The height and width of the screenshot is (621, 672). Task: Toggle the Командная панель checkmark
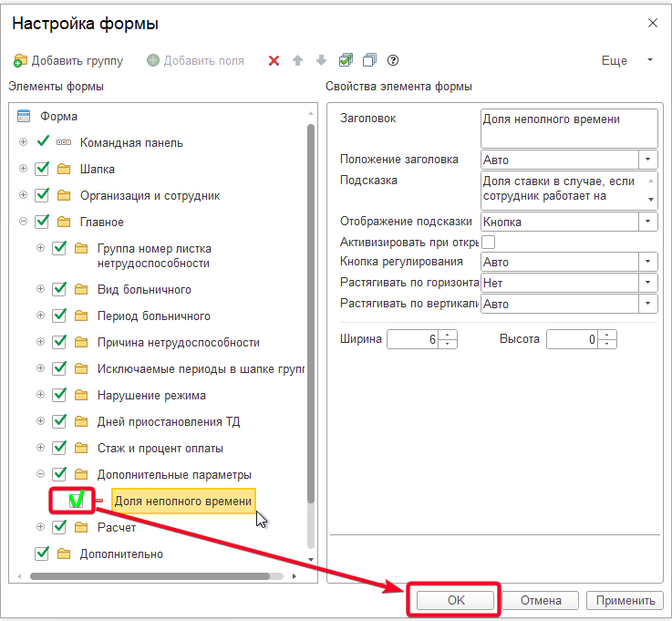point(43,141)
